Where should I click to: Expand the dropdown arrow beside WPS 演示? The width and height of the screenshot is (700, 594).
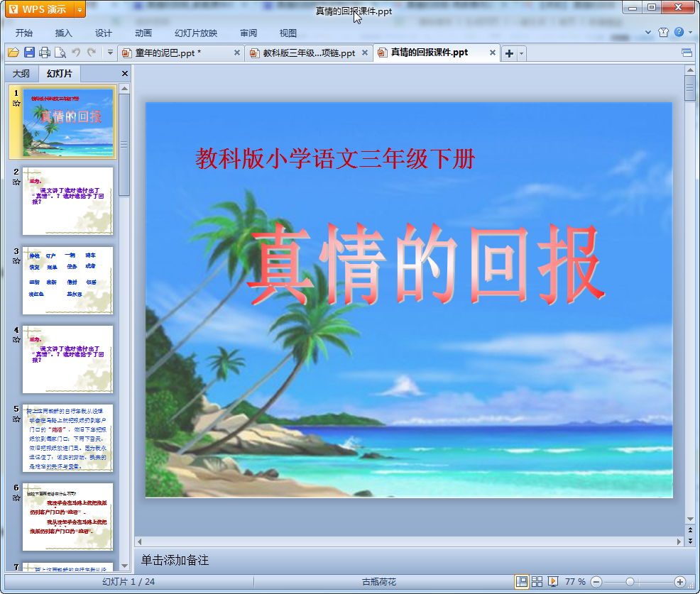pos(80,9)
